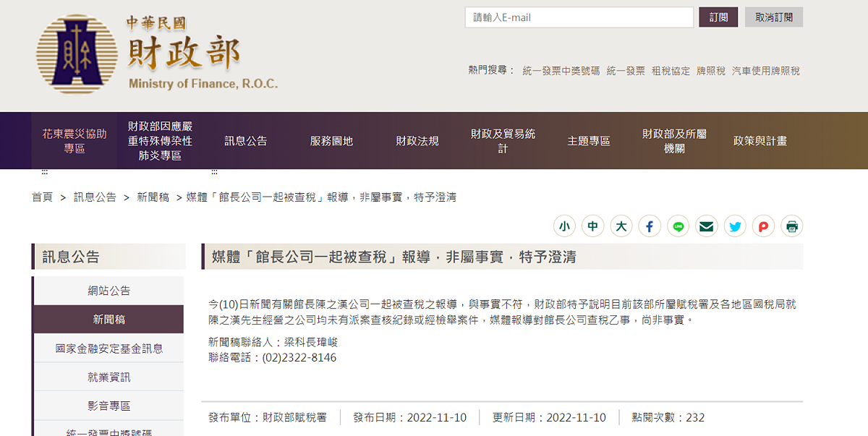Open hot search 汽車使用牌照稅
The image size is (868, 436).
(766, 71)
